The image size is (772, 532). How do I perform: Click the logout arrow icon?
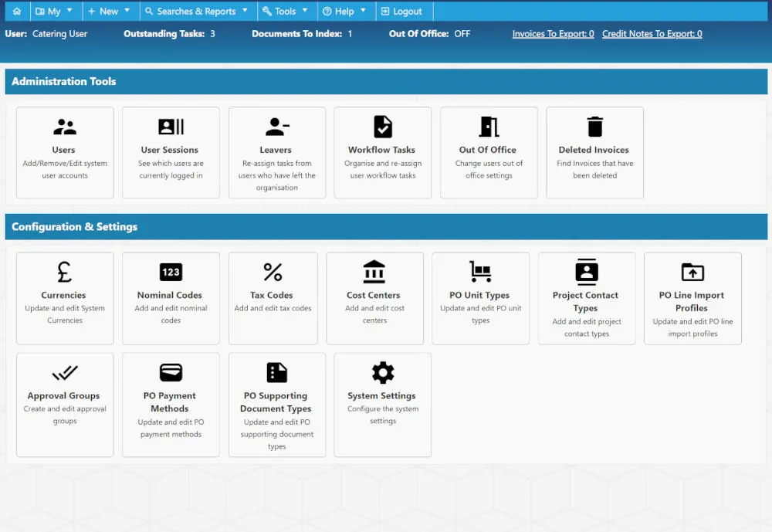pos(385,11)
